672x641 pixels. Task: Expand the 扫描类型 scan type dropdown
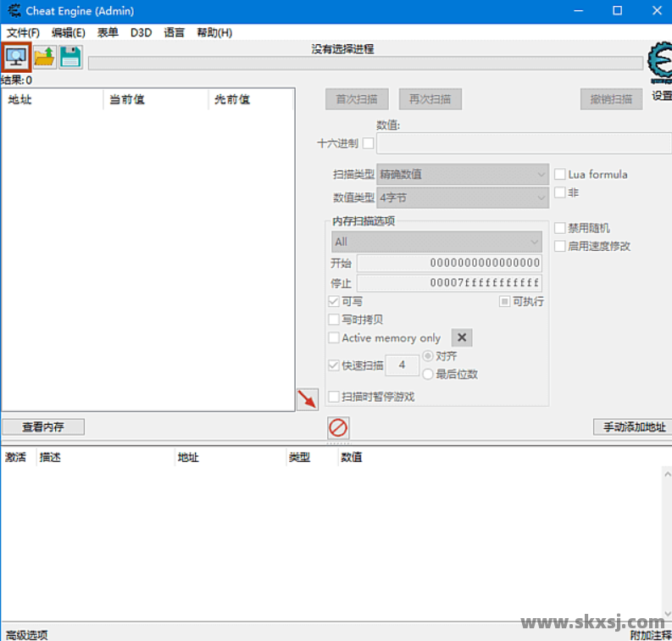[463, 174]
